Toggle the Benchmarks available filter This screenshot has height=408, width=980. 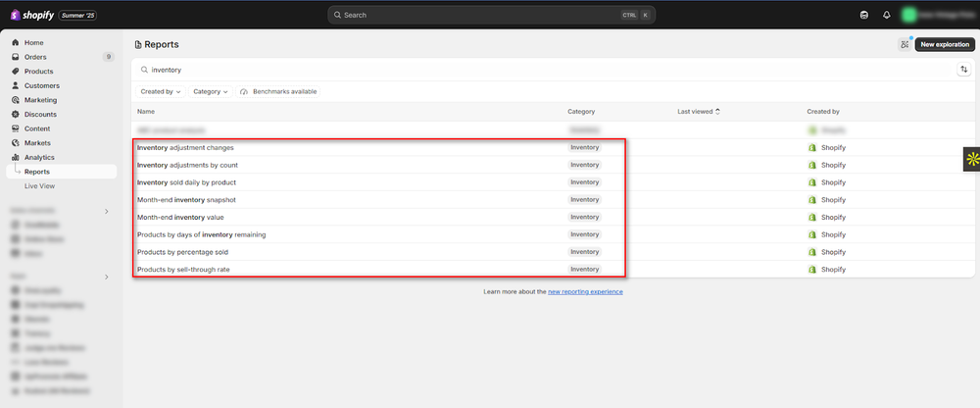click(278, 91)
